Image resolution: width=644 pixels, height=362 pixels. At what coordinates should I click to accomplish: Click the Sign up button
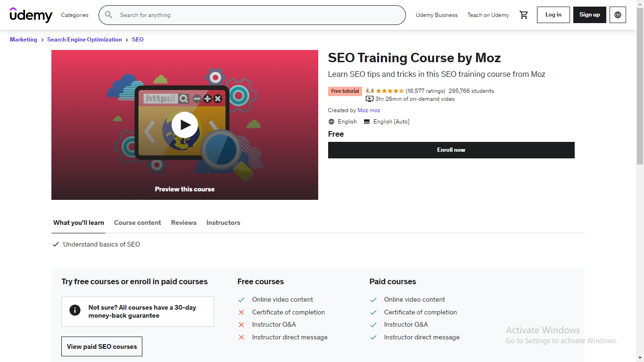click(x=590, y=15)
